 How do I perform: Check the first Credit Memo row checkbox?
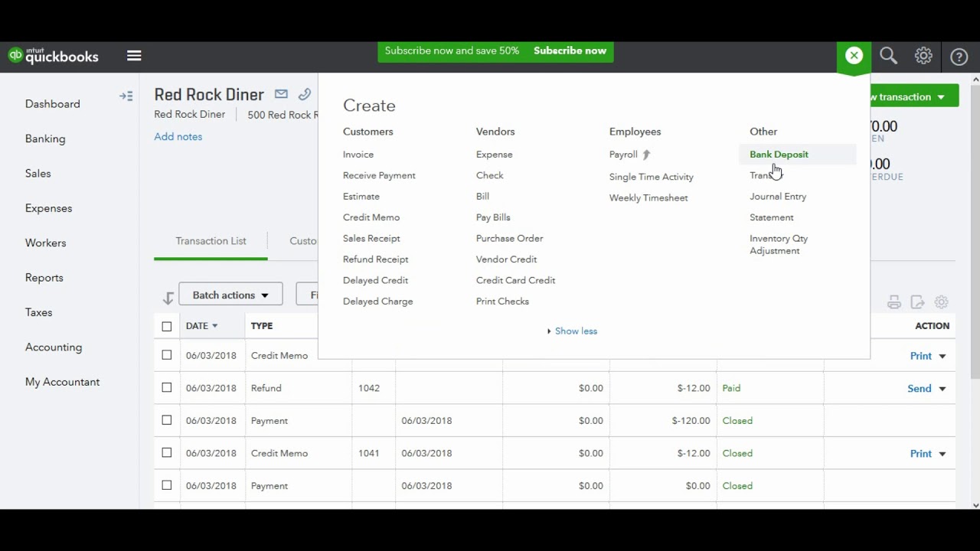(167, 355)
